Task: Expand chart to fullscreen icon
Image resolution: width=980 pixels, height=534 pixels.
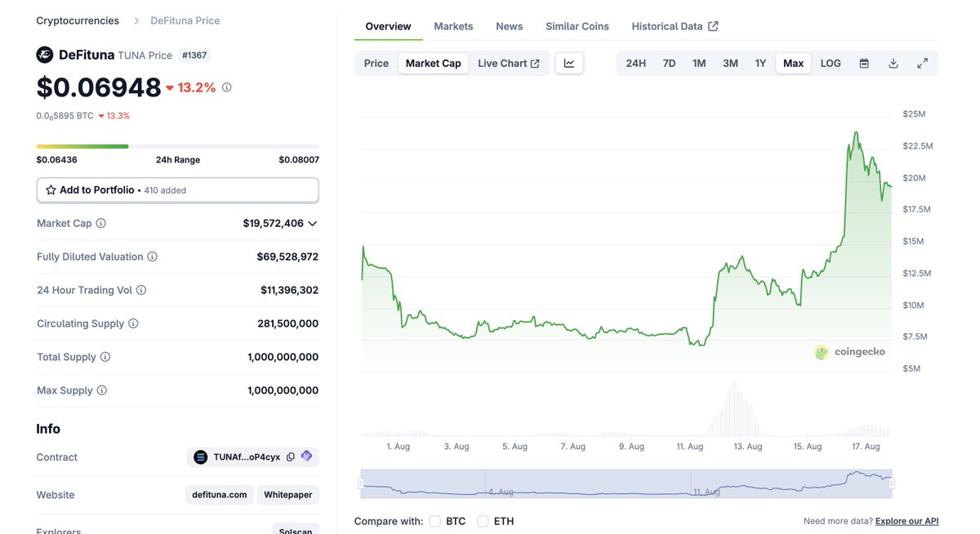Action: (923, 63)
